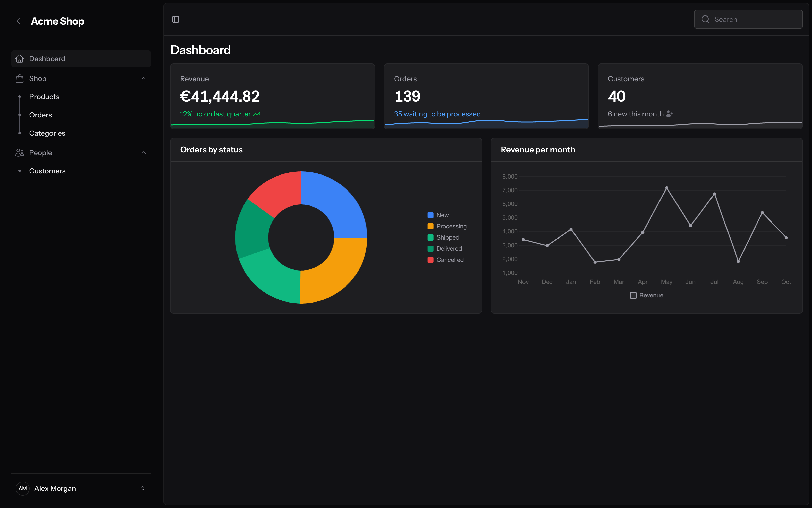Image resolution: width=812 pixels, height=508 pixels.
Task: Click the May data point on revenue chart
Action: pyautogui.click(x=666, y=188)
